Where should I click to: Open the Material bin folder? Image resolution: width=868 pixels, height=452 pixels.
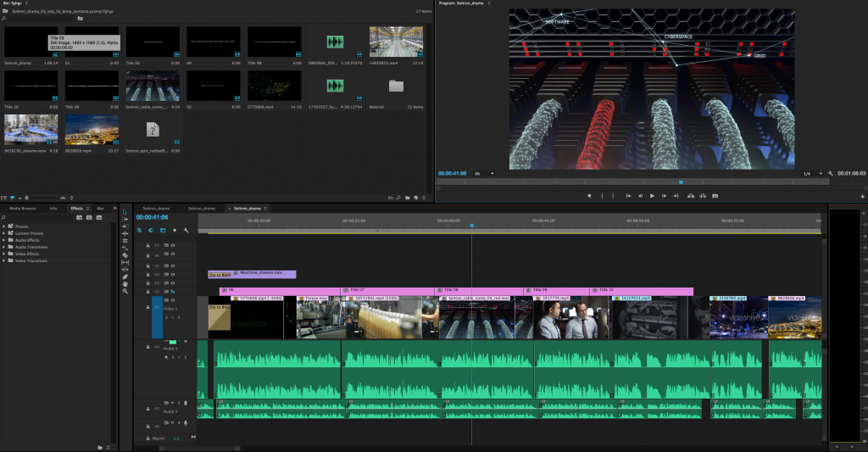[396, 86]
